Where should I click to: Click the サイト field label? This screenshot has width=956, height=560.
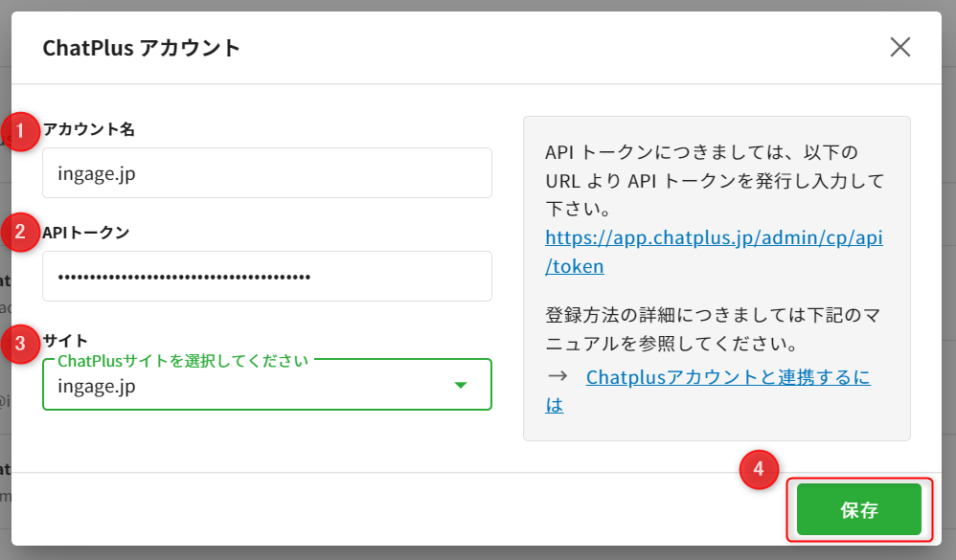[x=65, y=340]
